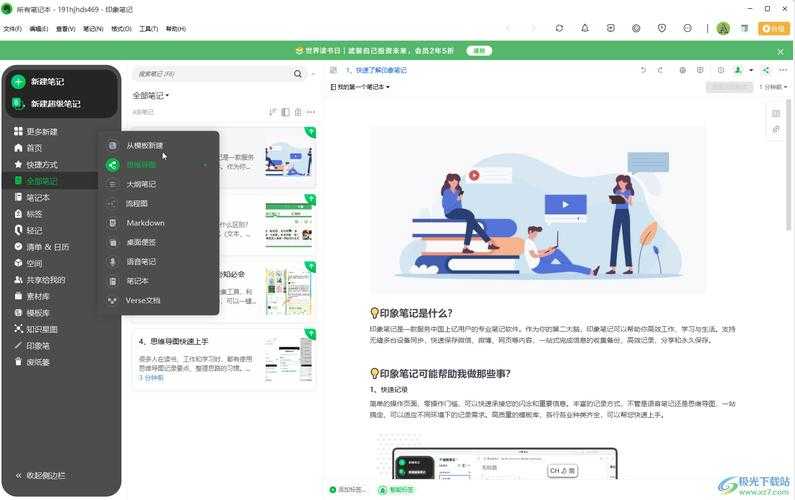
Task: Choose the highlighted green mind map entry
Action: [158, 165]
